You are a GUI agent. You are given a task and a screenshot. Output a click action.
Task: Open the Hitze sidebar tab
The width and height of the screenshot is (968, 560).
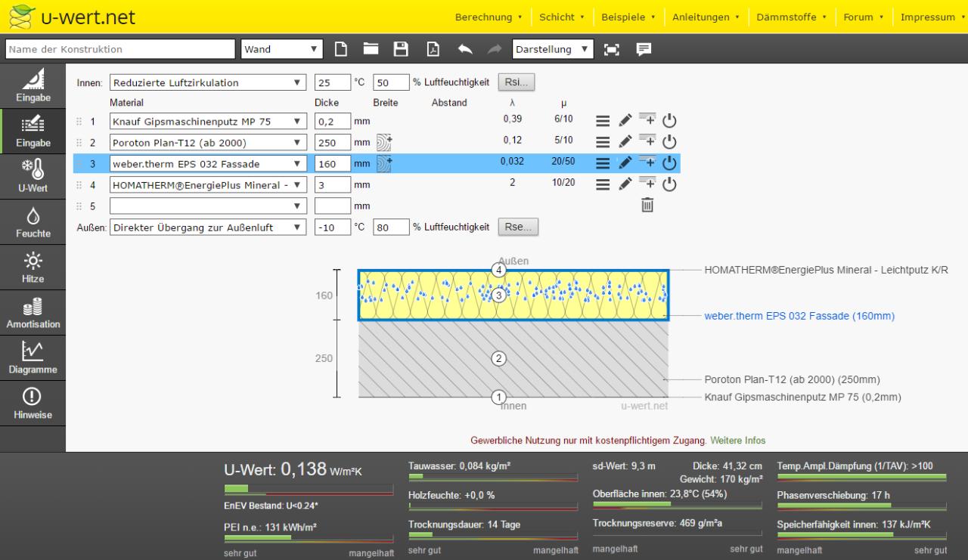point(33,268)
